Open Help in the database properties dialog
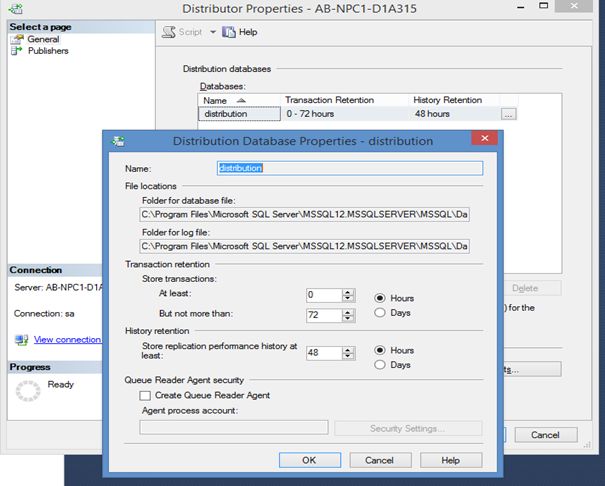 coord(451,460)
